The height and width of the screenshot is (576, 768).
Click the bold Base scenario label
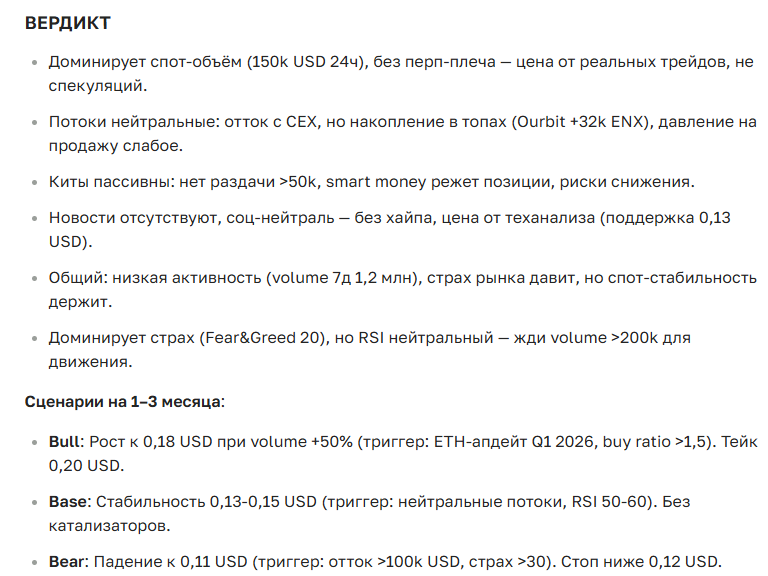(68, 501)
